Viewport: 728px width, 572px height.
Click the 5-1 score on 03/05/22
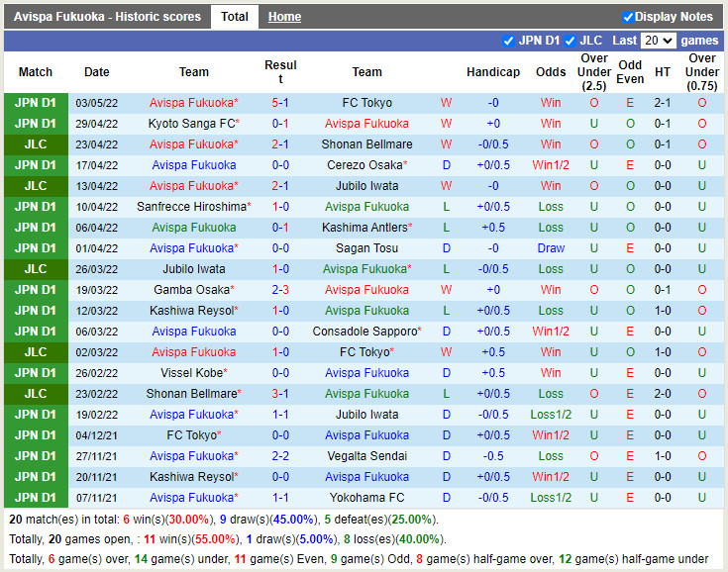click(280, 103)
